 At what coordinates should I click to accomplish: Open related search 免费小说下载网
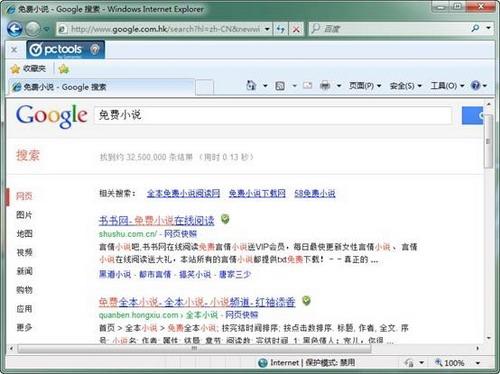pyautogui.click(x=257, y=193)
